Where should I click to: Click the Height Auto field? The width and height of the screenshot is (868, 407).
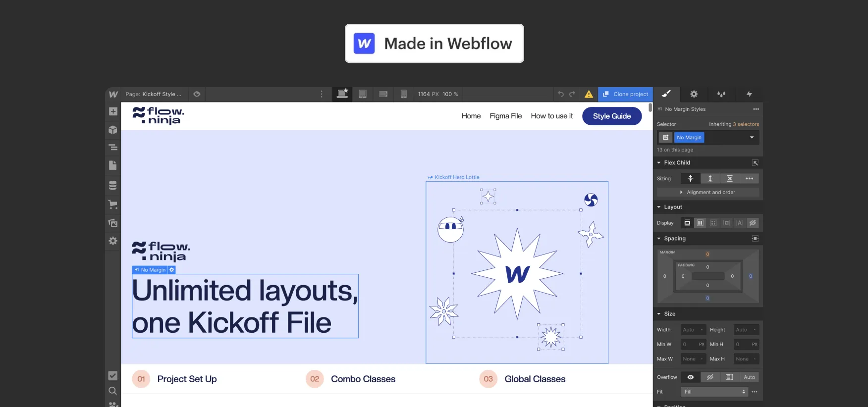pyautogui.click(x=746, y=330)
